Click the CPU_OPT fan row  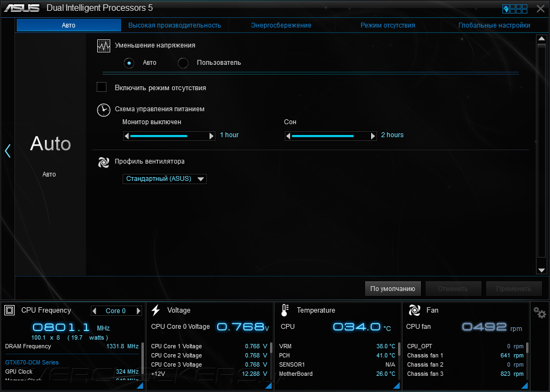465,347
